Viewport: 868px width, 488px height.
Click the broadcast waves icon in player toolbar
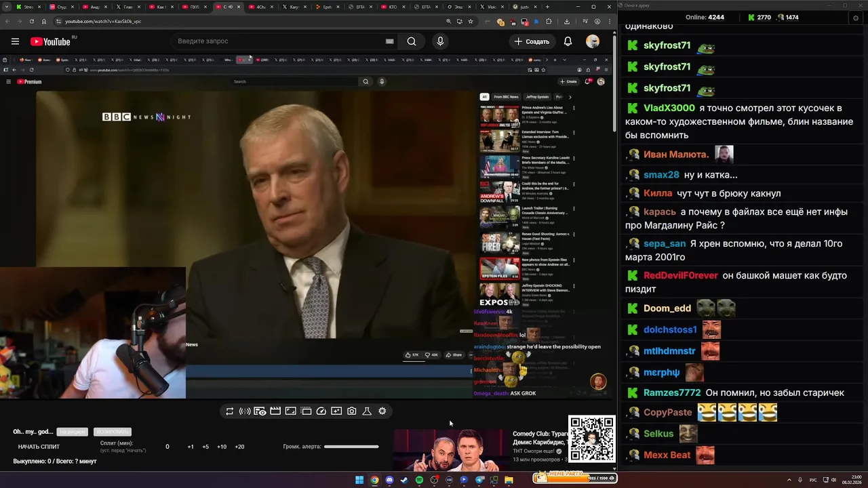[x=245, y=411]
